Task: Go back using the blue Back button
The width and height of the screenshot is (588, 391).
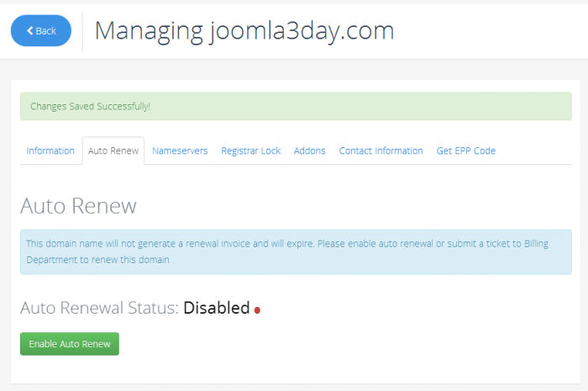Action: click(41, 31)
